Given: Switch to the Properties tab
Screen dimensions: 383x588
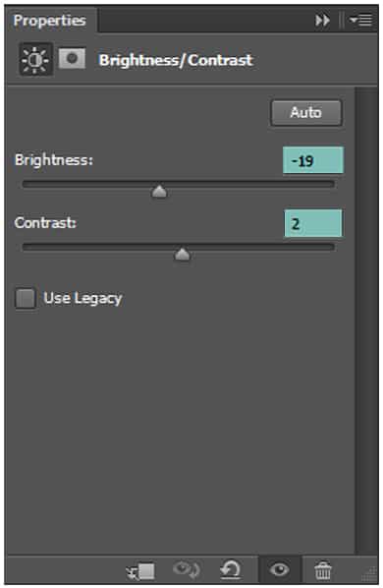Looking at the screenshot, I should pyautogui.click(x=49, y=21).
